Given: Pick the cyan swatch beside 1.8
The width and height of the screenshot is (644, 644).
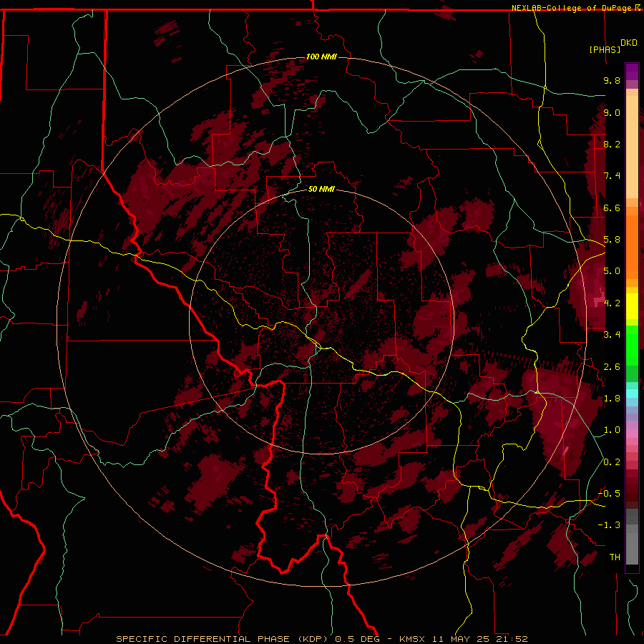Looking at the screenshot, I should point(632,394).
